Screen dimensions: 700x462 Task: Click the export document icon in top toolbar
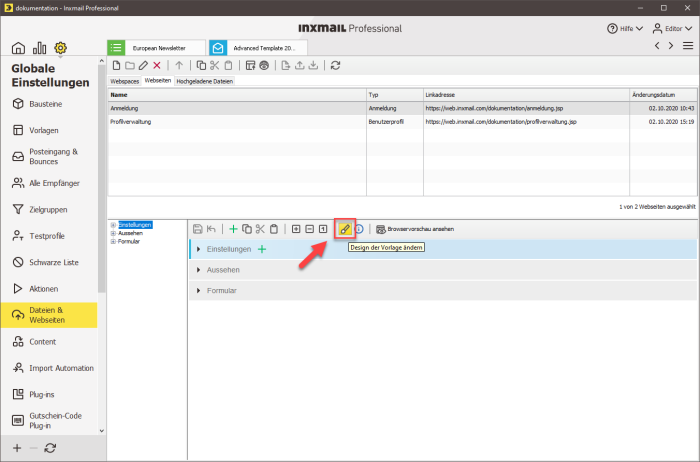[x=286, y=66]
